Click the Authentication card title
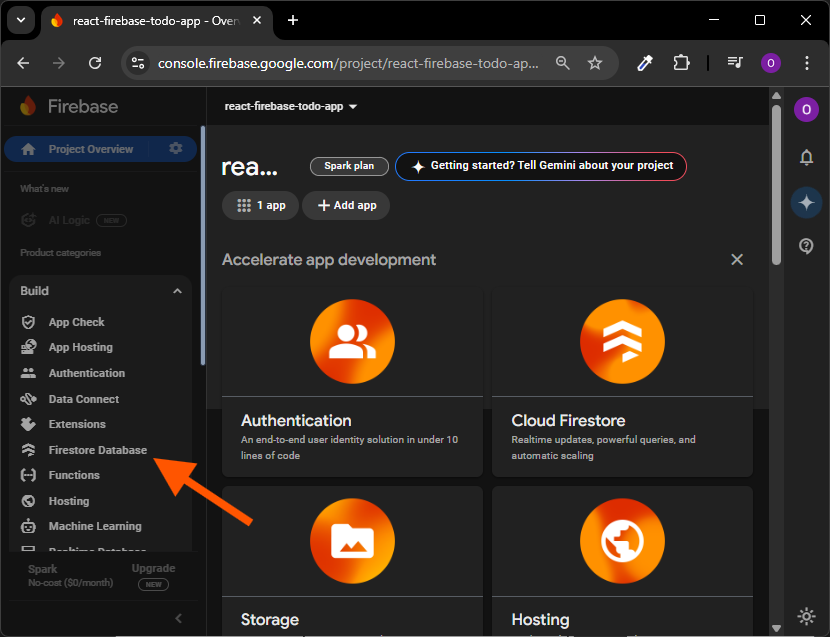 [x=296, y=420]
